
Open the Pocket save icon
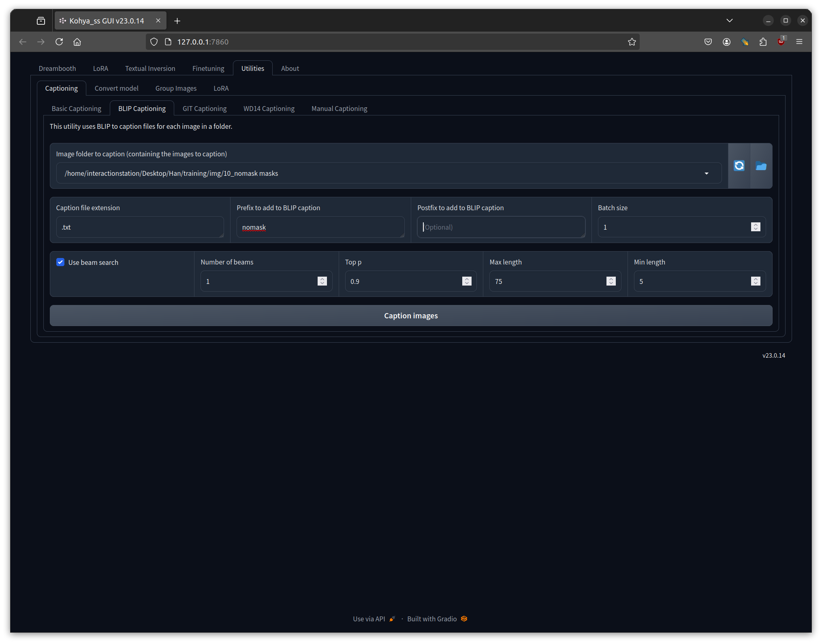click(708, 42)
